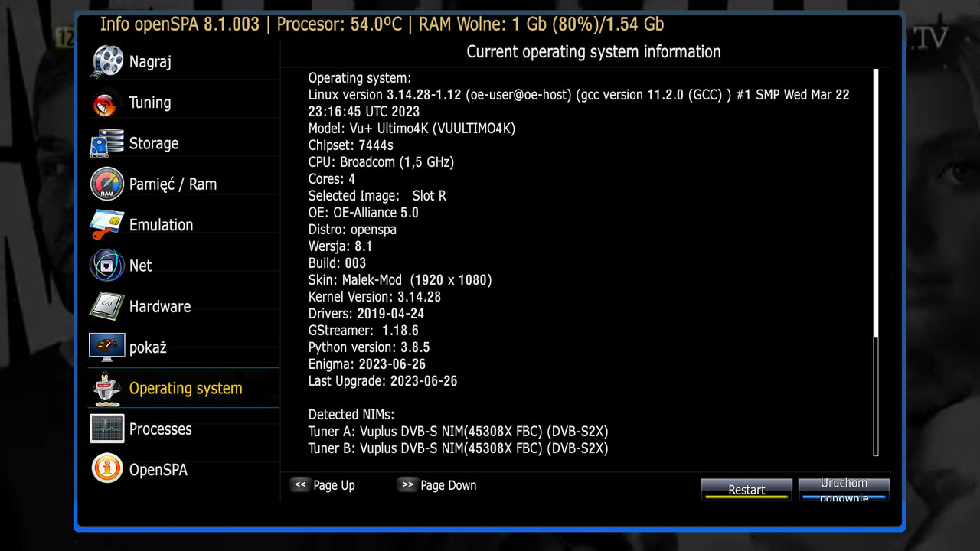Screen dimensions: 980x551
Task: Click the Linux version 3.14.28-1.12 line
Action: tap(579, 103)
